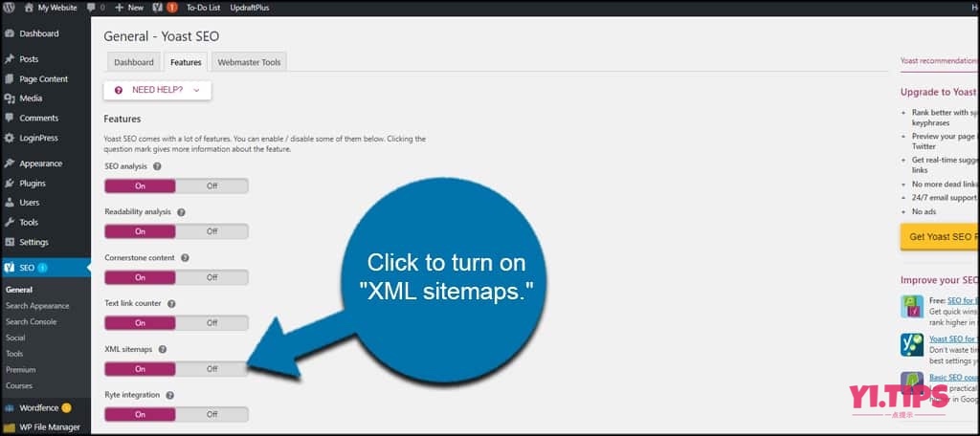Click the Yoast icon in admin bar

[158, 8]
